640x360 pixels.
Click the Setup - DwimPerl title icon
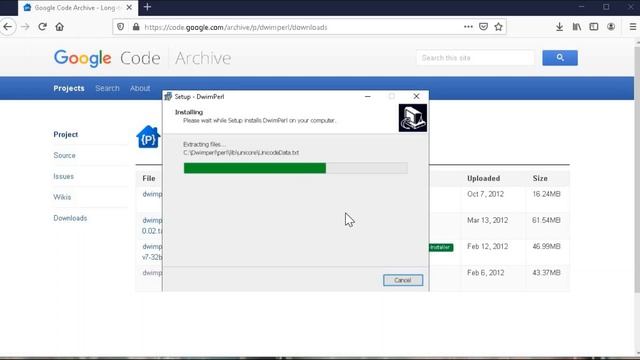click(x=168, y=96)
